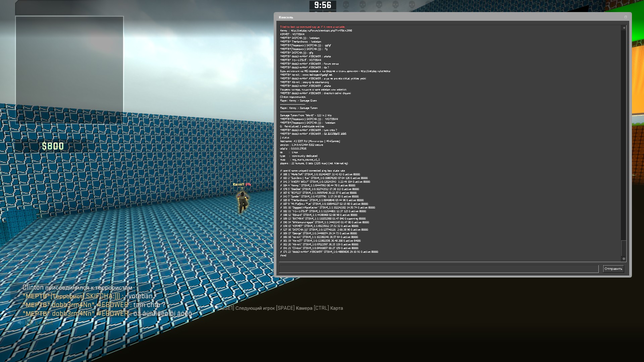Close the Консоль window via corner button
This screenshot has width=644, height=362.
coord(626,17)
